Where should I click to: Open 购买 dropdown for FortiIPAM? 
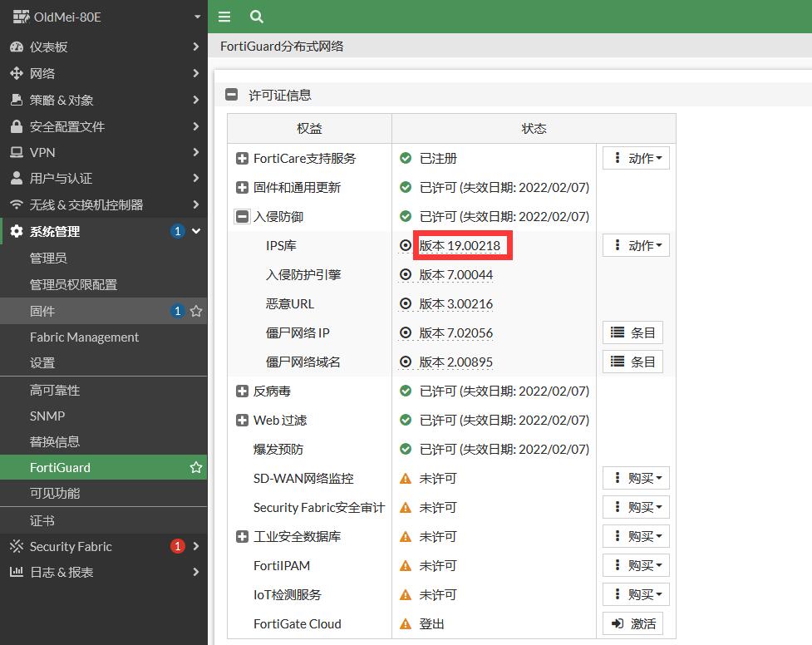[x=636, y=565]
